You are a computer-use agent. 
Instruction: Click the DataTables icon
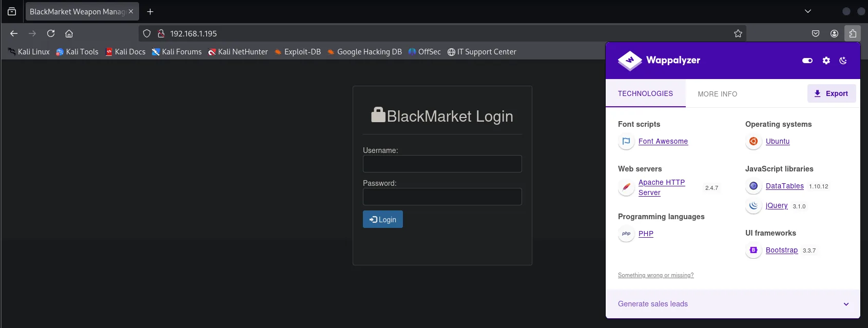[x=754, y=186]
